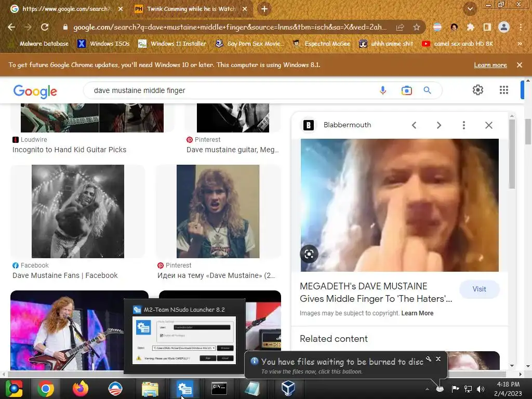Click the Google logo
The image size is (532, 399).
[x=35, y=91]
